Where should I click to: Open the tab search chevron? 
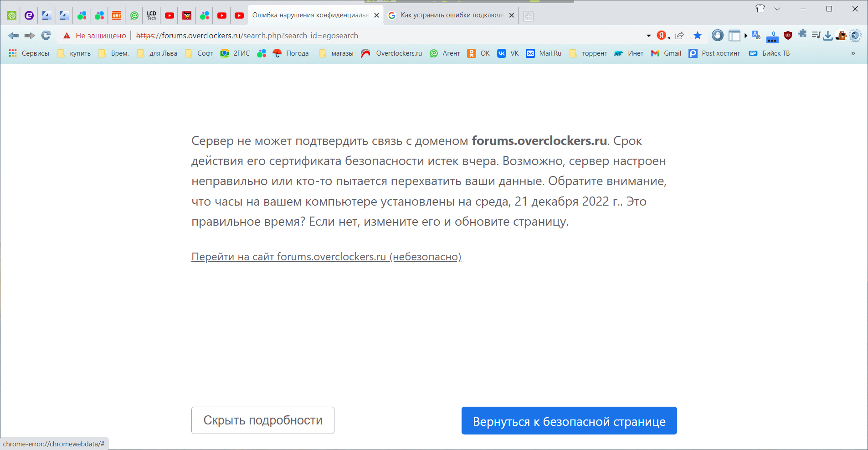pos(777,9)
